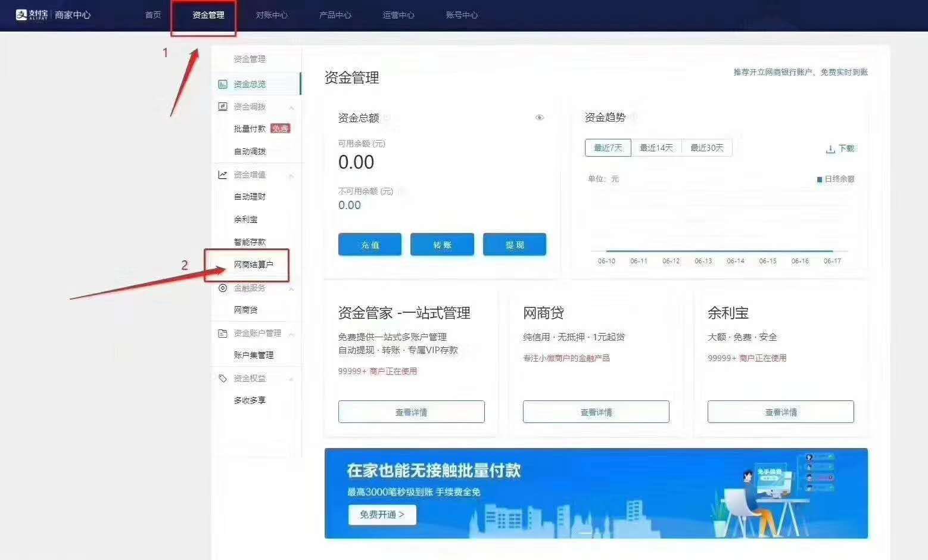Click the 资金账户管理 folder icon

point(222,333)
